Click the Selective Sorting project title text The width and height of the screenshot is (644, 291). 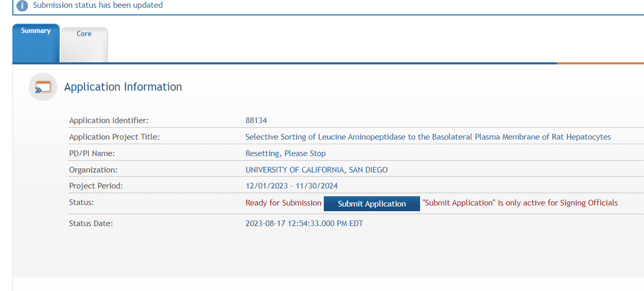click(428, 137)
